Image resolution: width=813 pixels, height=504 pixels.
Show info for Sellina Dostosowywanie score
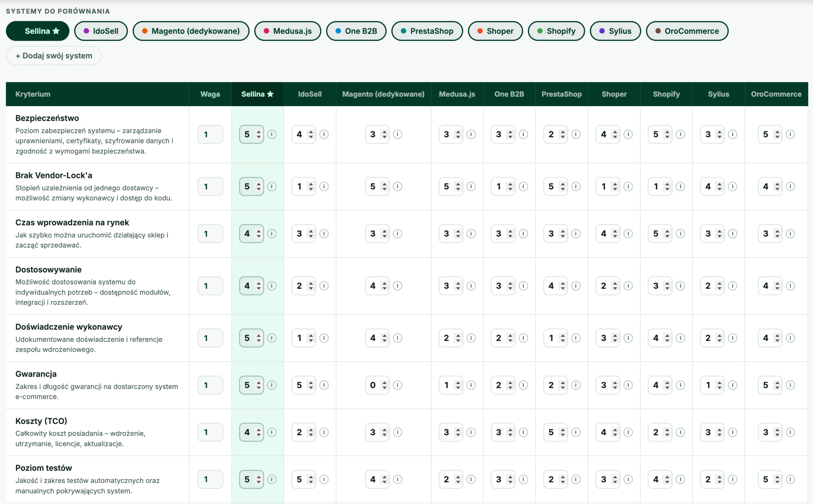(x=272, y=286)
